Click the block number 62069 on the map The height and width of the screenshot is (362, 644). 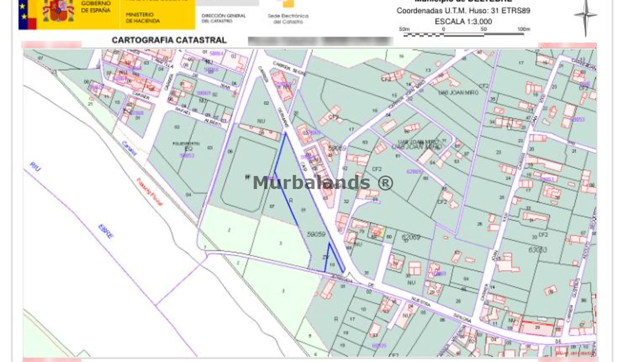(411, 236)
